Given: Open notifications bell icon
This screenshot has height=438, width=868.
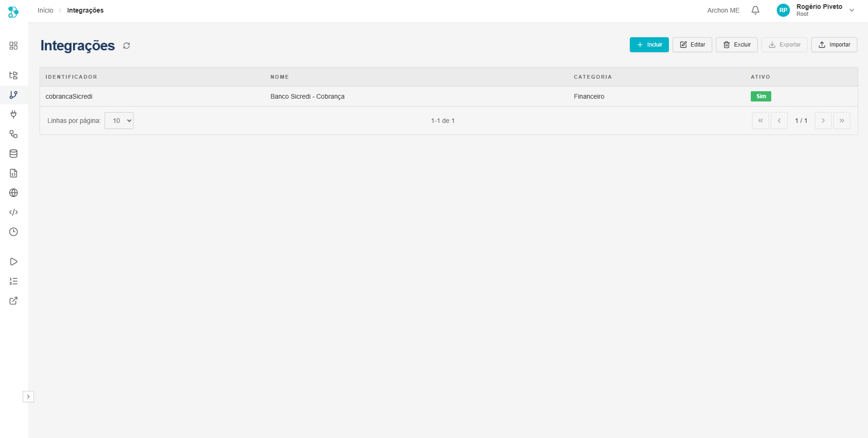Looking at the screenshot, I should [755, 10].
